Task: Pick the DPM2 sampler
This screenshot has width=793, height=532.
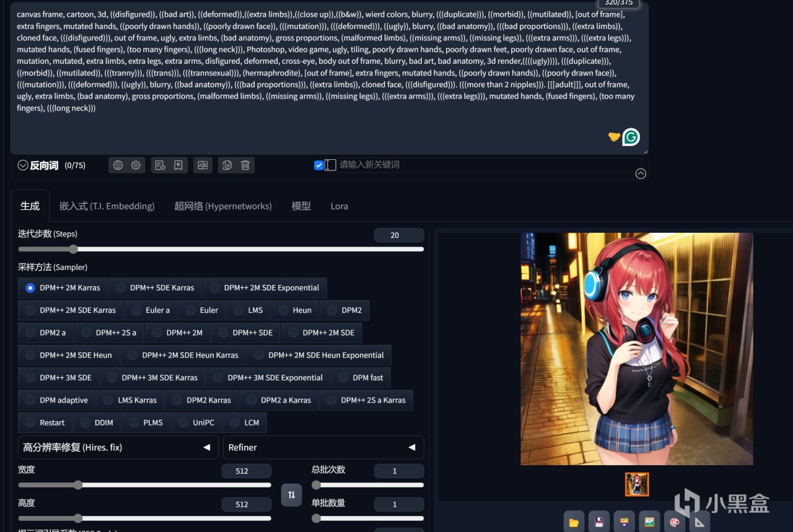Action: click(x=344, y=310)
